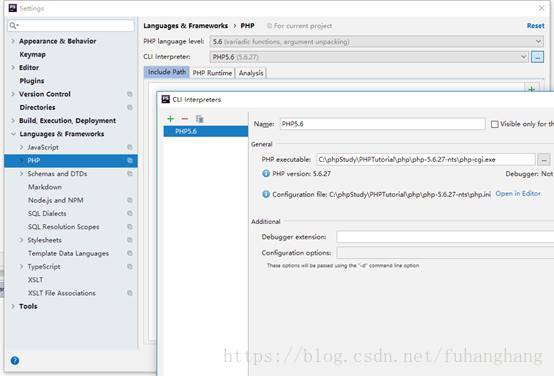The image size is (554, 376).
Task: Expand Version Control section
Action: click(x=13, y=94)
